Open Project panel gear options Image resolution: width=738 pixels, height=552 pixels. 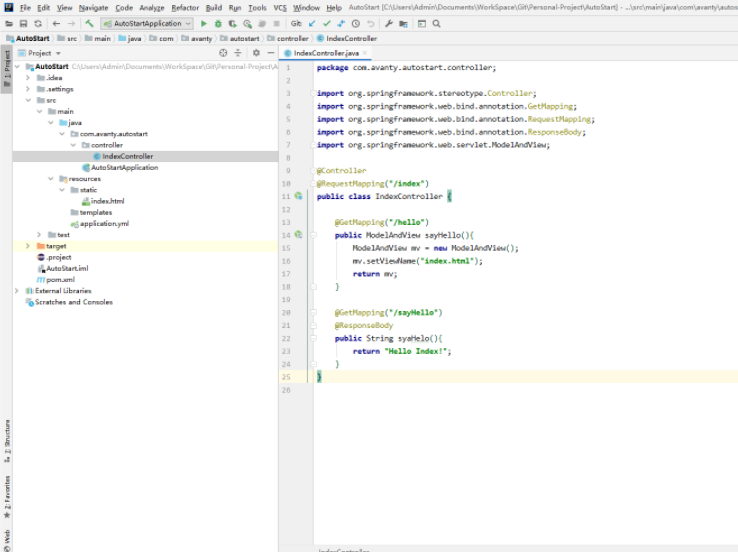[256, 53]
